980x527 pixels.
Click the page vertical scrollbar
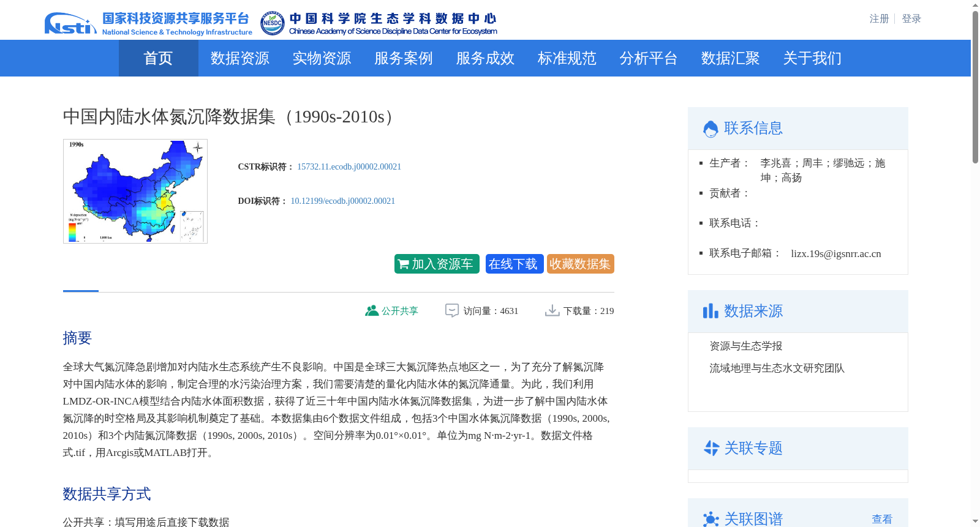point(975,87)
